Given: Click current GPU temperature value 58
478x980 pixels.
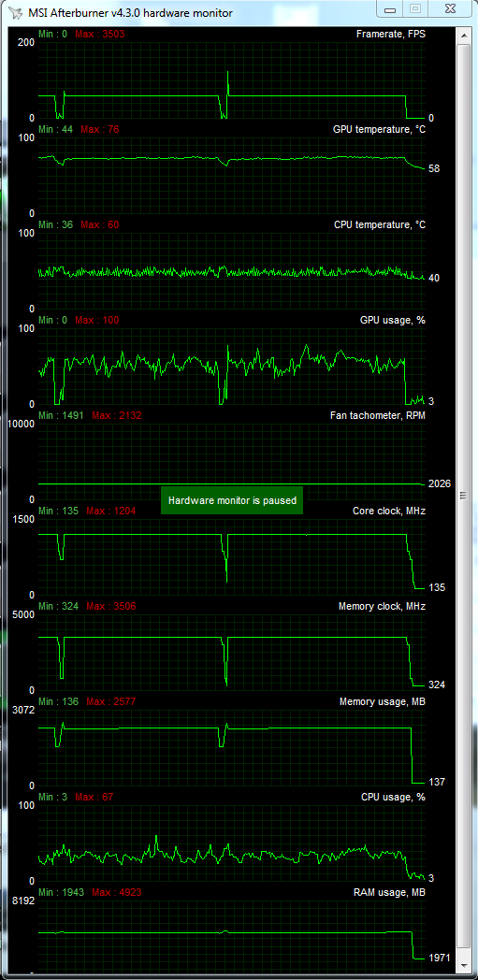Looking at the screenshot, I should 434,168.
